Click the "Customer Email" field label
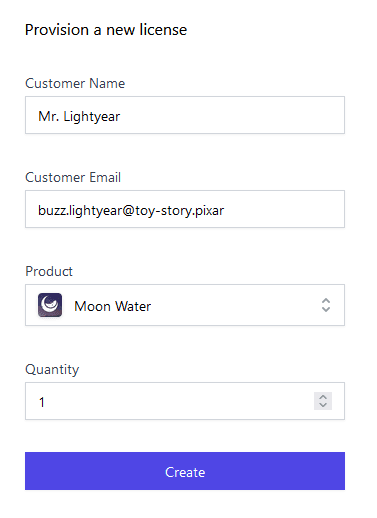The height and width of the screenshot is (518, 377). point(73,177)
